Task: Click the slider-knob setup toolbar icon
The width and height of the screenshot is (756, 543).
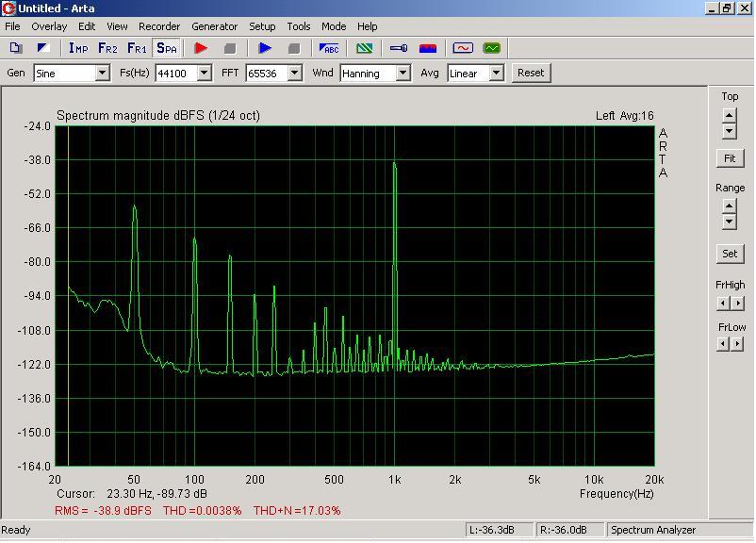Action: [399, 48]
